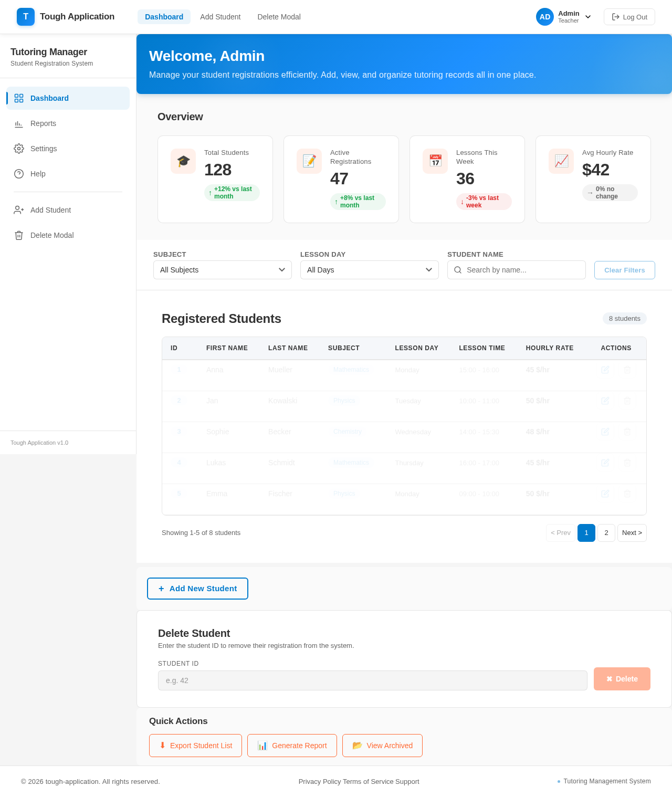Open Reports in the sidebar
Viewport: 672px width, 797px height.
click(x=68, y=123)
